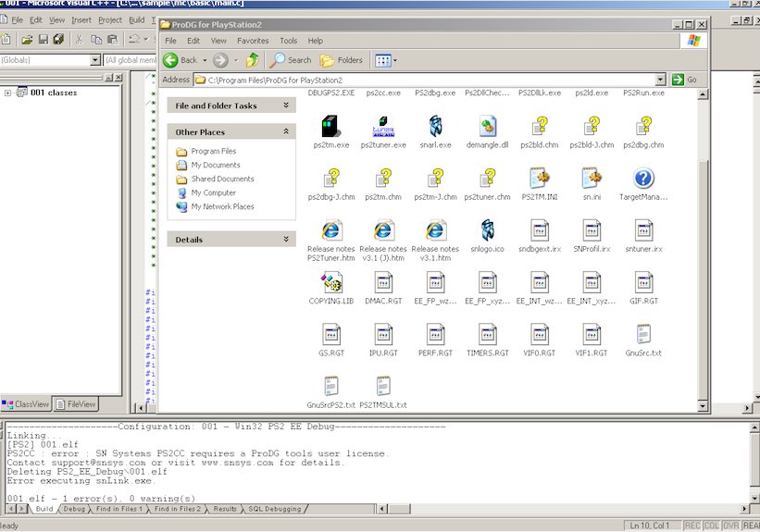The height and width of the screenshot is (532, 760).
Task: Open My Network Places link
Action: pyautogui.click(x=222, y=206)
